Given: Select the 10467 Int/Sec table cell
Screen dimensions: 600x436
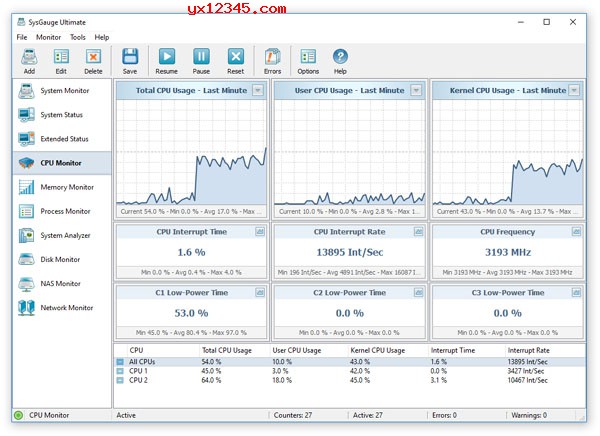Looking at the screenshot, I should coord(527,380).
